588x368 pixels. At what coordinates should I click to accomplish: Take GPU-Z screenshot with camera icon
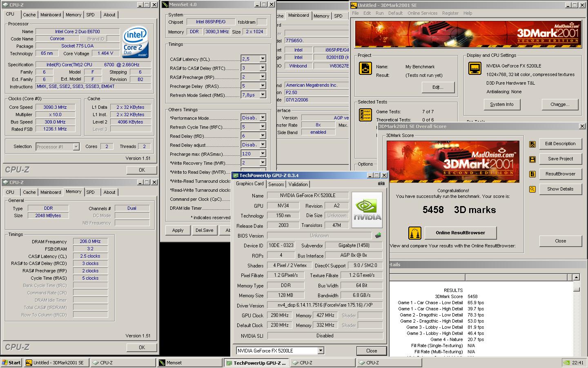381,184
